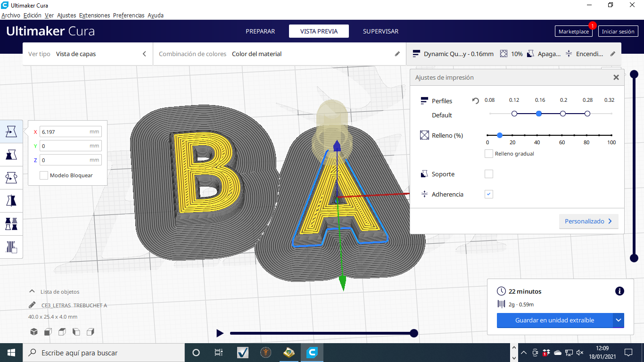Enable Soporte generation
The height and width of the screenshot is (362, 644).
[488, 173]
